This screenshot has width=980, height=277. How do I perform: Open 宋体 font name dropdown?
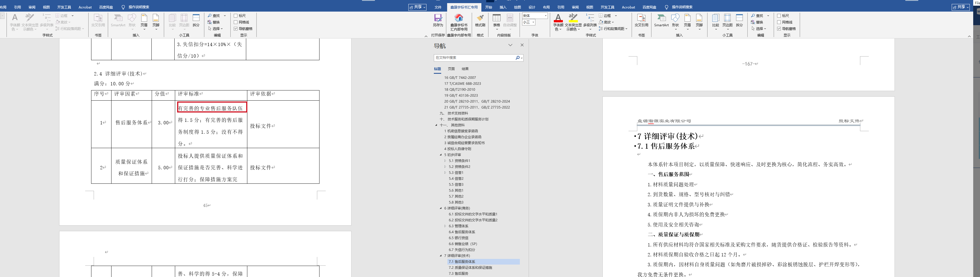click(546, 16)
